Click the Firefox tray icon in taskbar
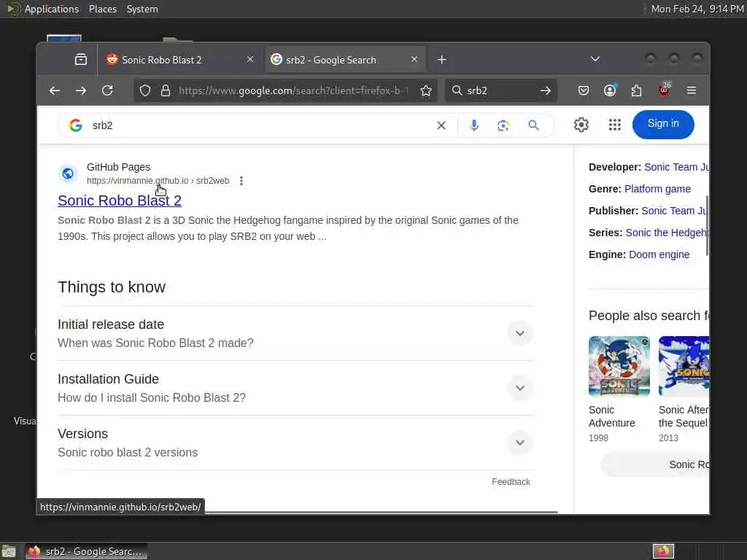The height and width of the screenshot is (560, 747). pos(663,551)
